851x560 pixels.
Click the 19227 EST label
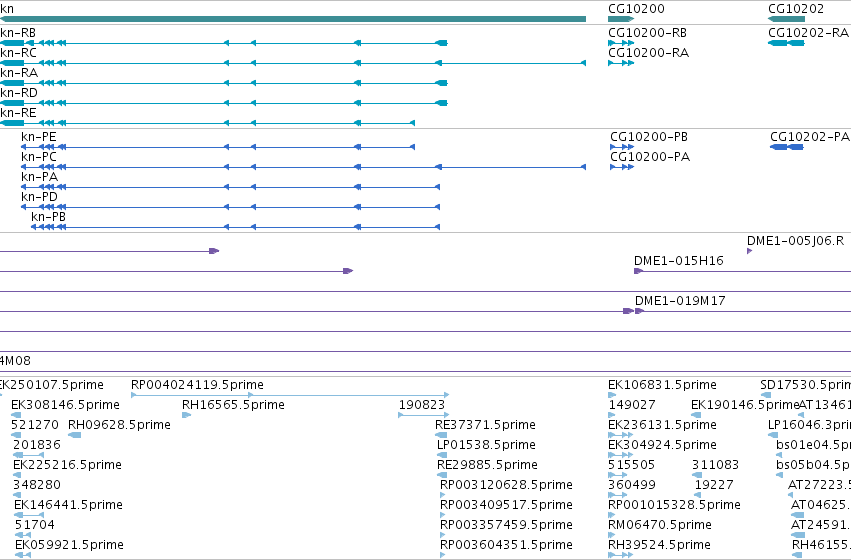(x=714, y=486)
